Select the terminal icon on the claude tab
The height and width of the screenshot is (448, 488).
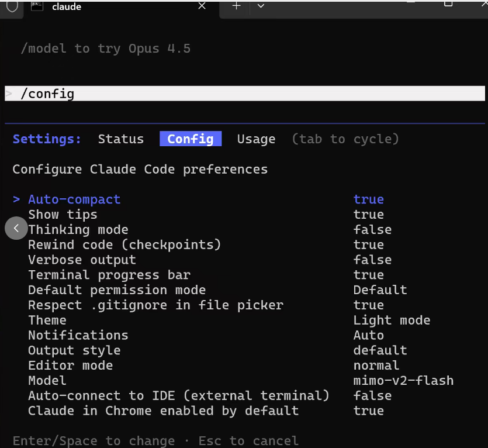pyautogui.click(x=37, y=6)
